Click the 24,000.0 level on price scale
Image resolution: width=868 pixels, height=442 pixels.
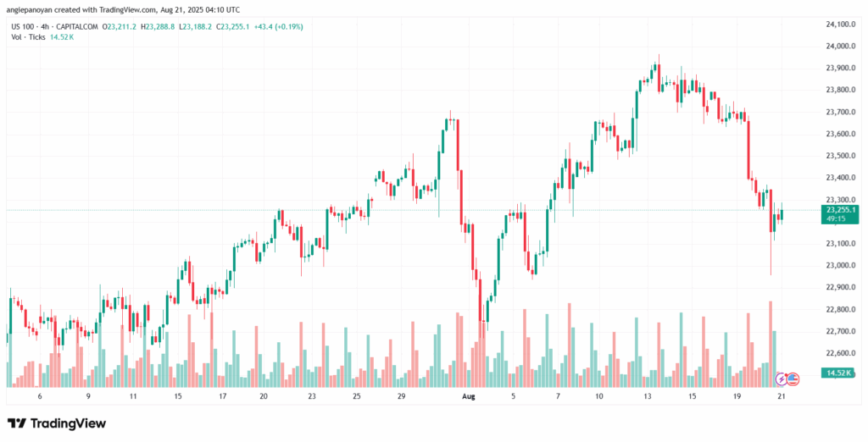pyautogui.click(x=840, y=46)
